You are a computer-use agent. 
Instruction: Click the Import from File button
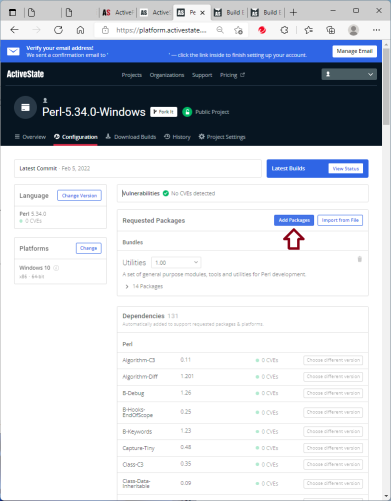point(340,220)
